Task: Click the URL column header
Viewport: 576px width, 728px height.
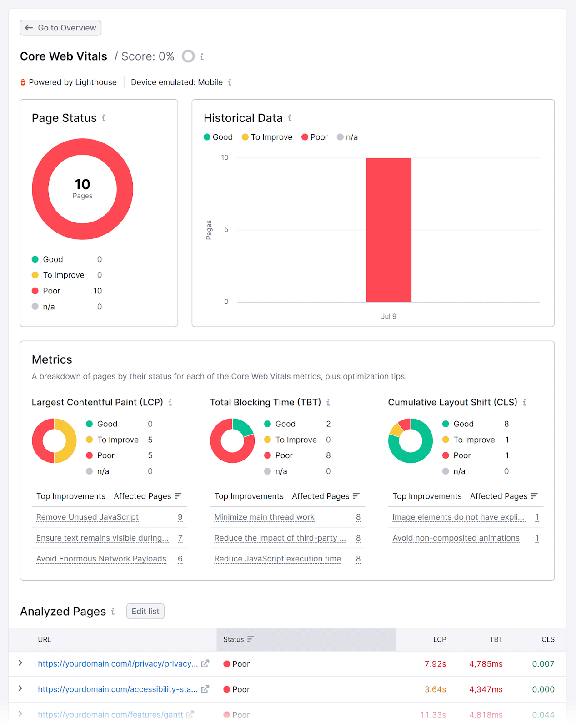Action: (45, 639)
